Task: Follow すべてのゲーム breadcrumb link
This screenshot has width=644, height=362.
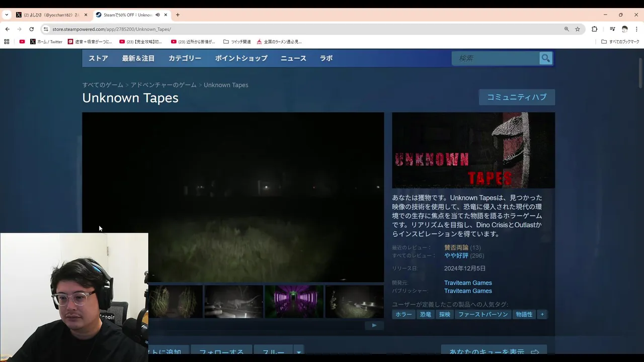Action: click(x=103, y=85)
